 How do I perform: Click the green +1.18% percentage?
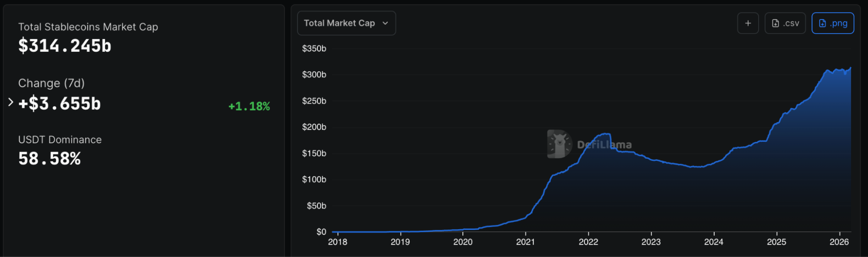point(249,106)
